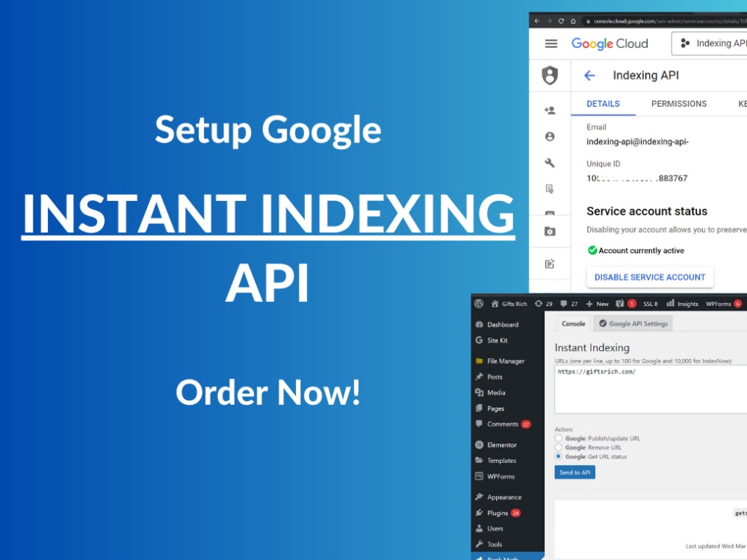Open the Google Cloud navigation hamburger menu
The image size is (747, 560).
[550, 43]
